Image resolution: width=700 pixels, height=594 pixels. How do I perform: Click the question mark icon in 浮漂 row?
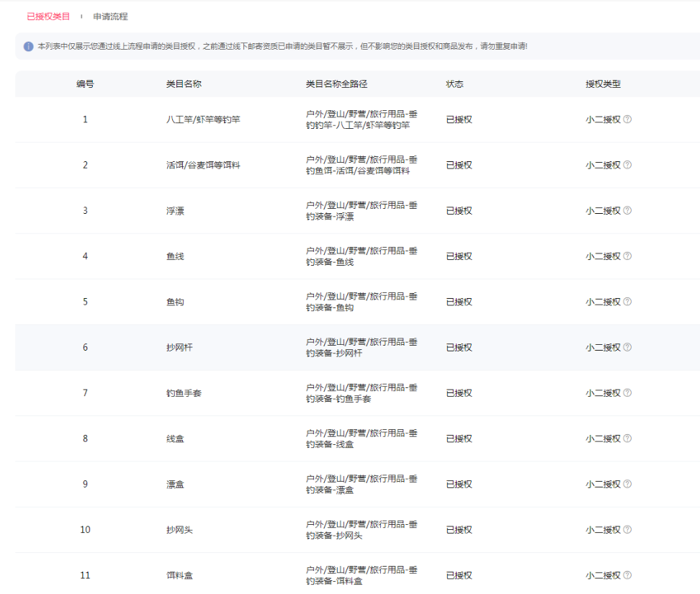(x=627, y=210)
